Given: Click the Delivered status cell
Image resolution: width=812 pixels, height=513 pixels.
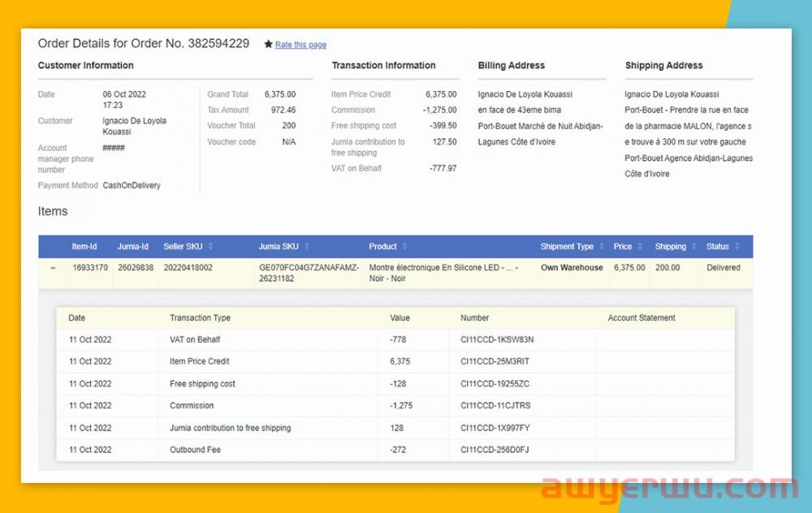Looking at the screenshot, I should [723, 268].
